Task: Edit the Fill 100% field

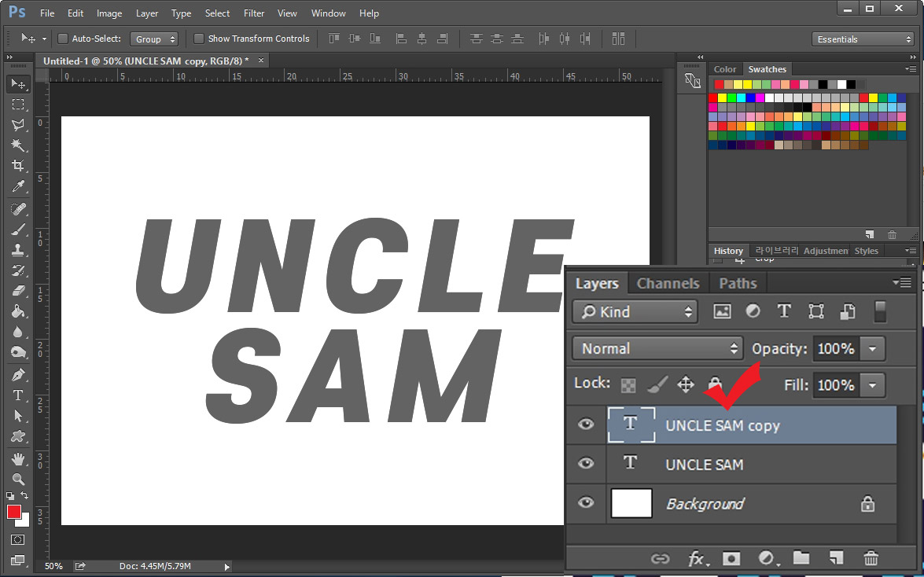Action: [x=836, y=385]
